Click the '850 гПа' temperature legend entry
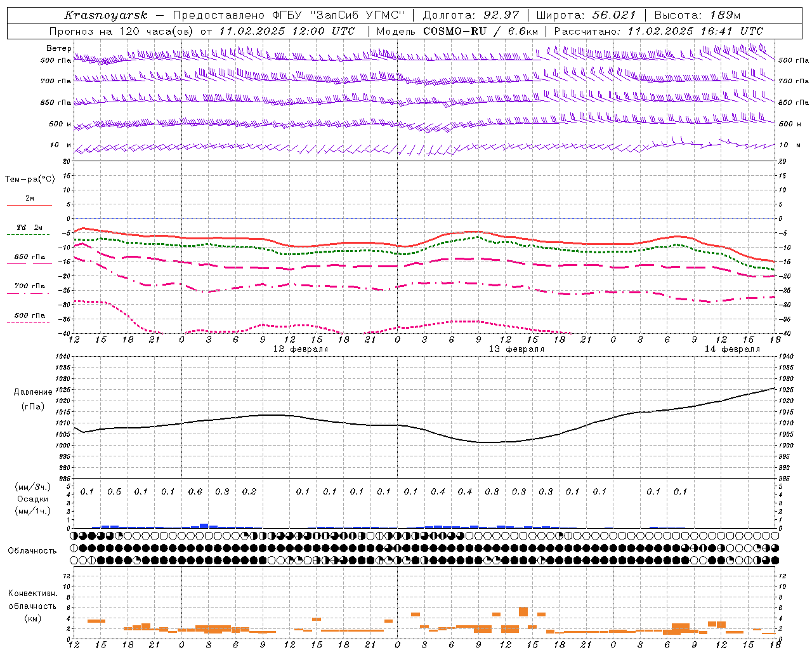Screen dimensions: 812x650 (30, 257)
